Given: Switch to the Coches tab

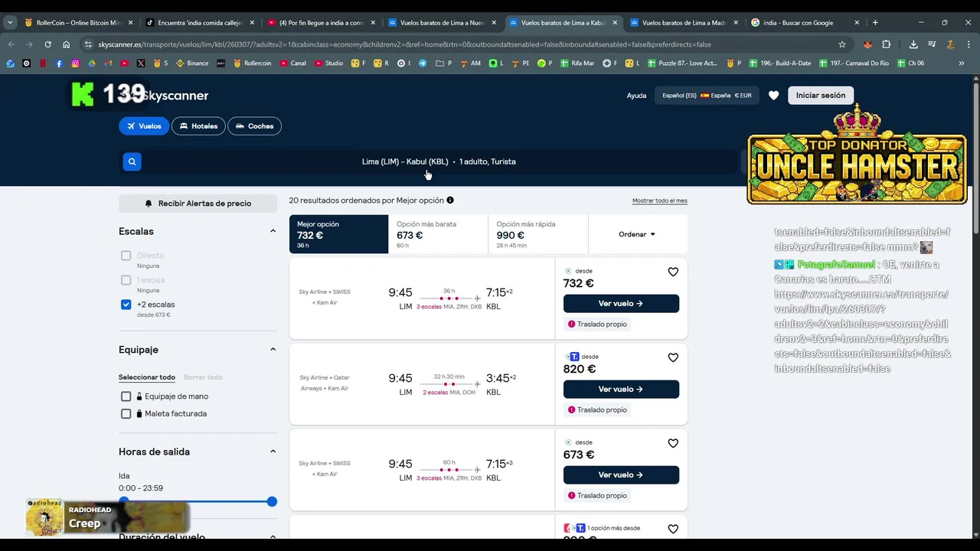Looking at the screenshot, I should tap(254, 126).
